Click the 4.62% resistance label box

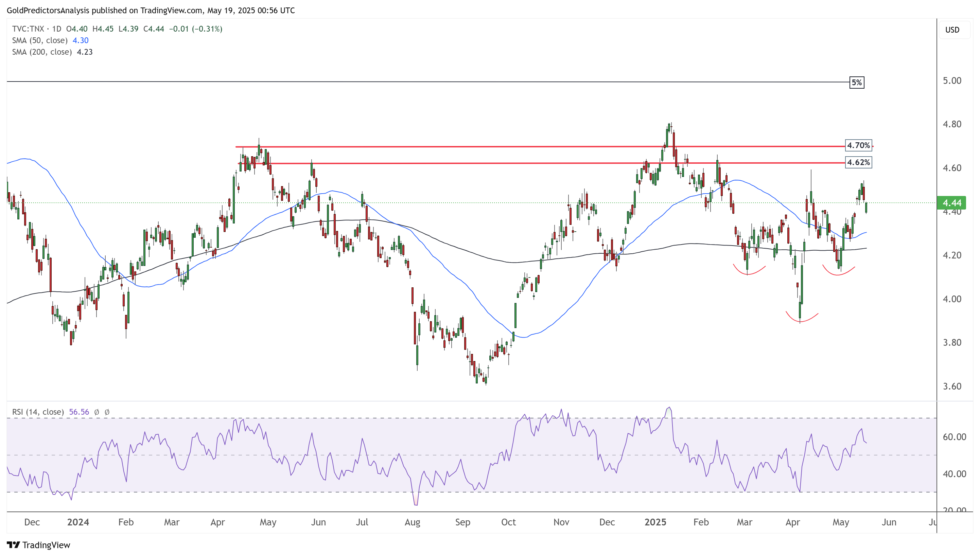tap(858, 162)
